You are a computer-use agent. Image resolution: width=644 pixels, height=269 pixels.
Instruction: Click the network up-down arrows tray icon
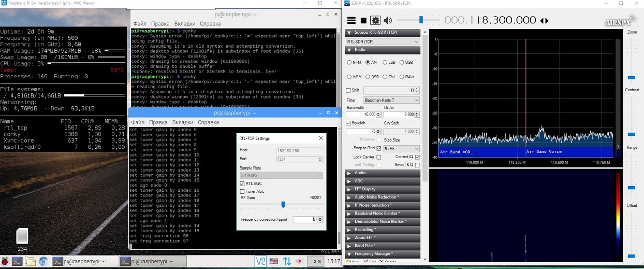click(x=287, y=261)
